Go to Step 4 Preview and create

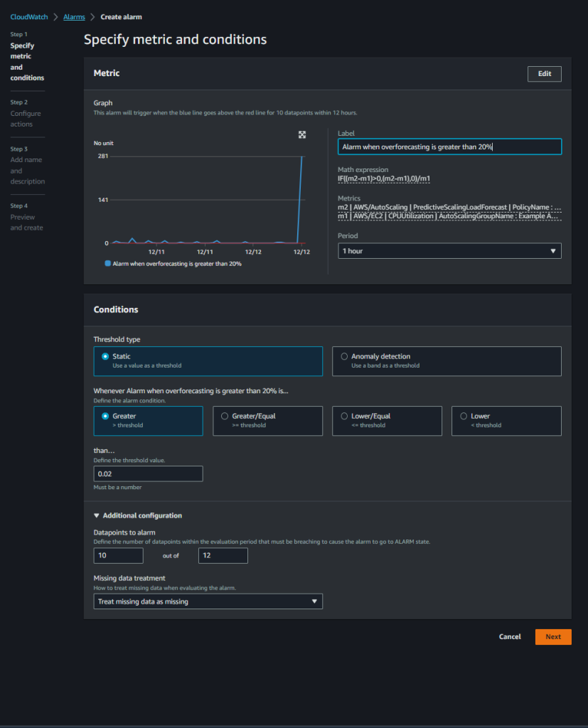pyautogui.click(x=24, y=221)
